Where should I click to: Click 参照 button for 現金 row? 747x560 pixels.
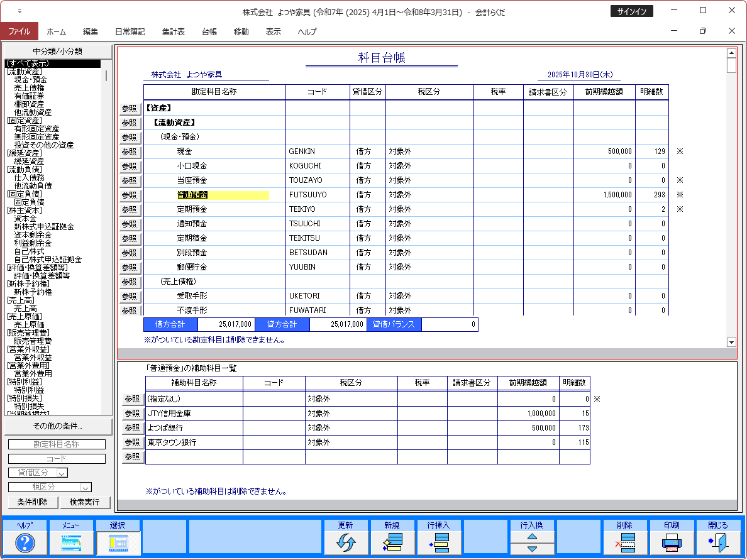click(x=130, y=151)
